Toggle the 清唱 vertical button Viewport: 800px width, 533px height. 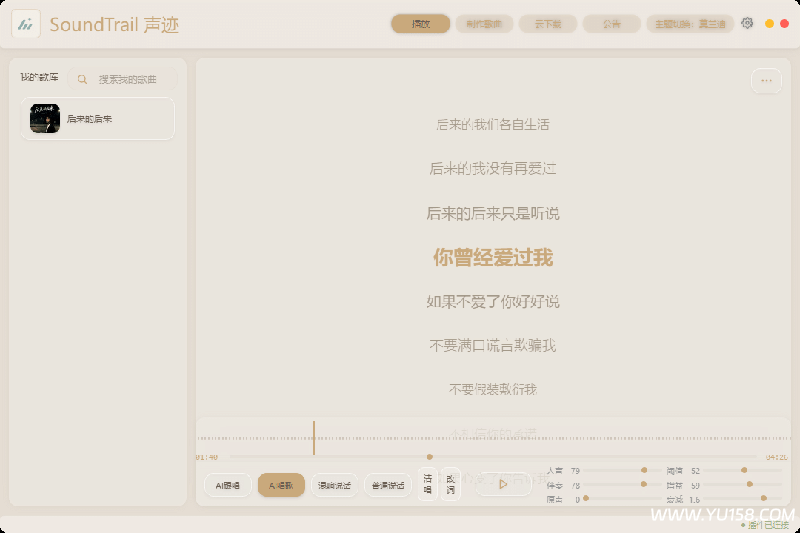[x=427, y=484]
